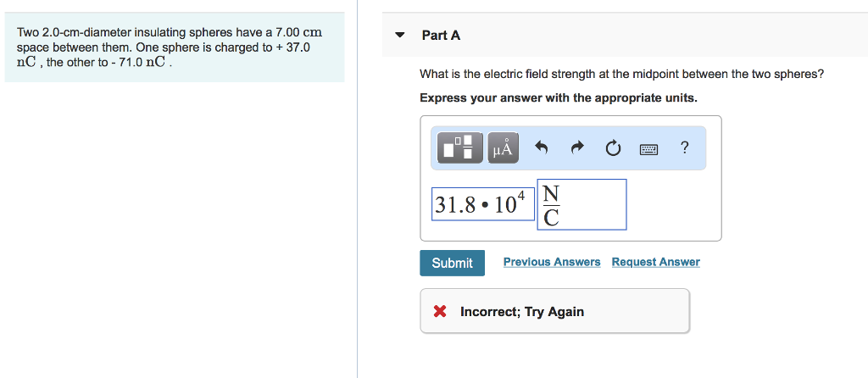Click the Request Answer link
The image size is (868, 378).
point(655,262)
